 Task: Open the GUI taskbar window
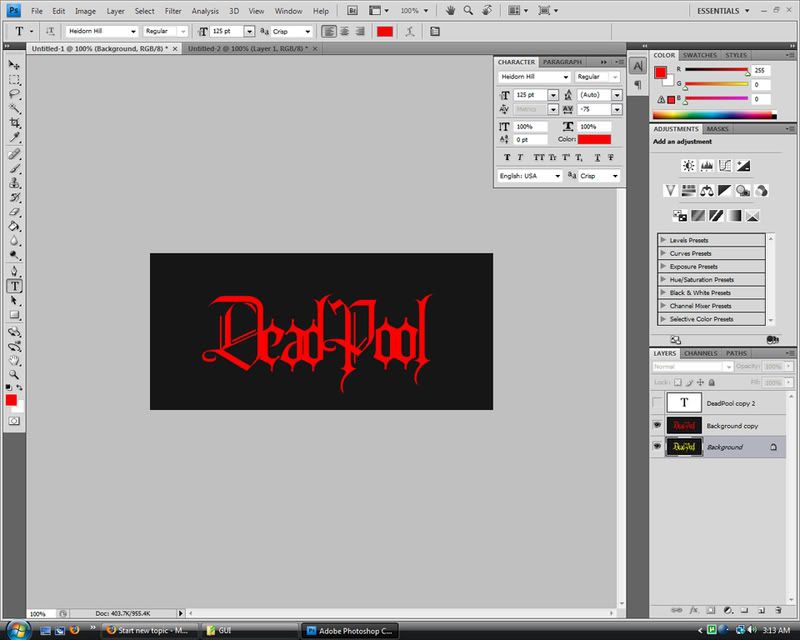click(x=249, y=631)
